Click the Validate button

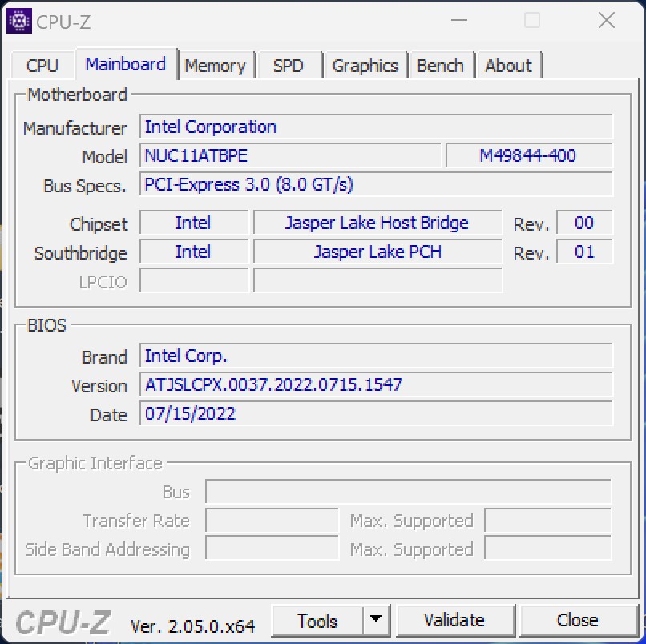tap(454, 621)
